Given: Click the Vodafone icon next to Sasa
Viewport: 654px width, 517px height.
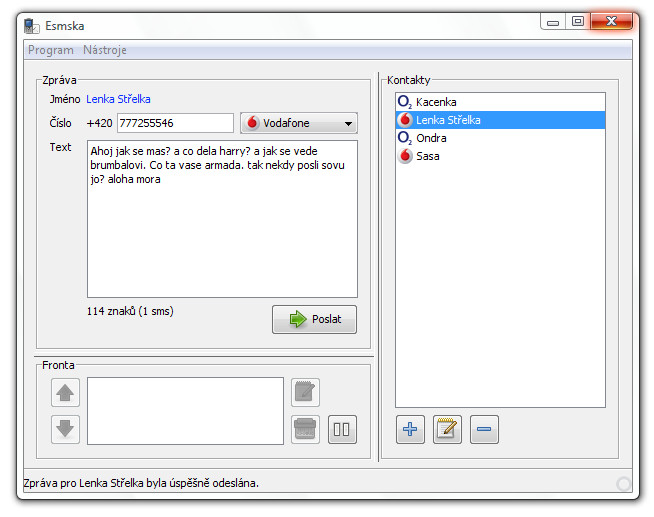Looking at the screenshot, I should coord(405,156).
